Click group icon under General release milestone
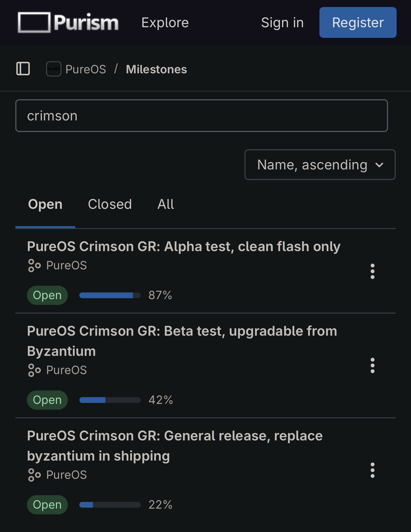The image size is (411, 532). (x=34, y=475)
